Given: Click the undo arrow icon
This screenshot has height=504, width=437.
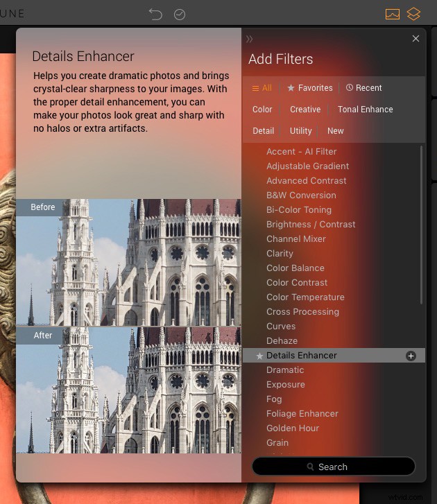Looking at the screenshot, I should [155, 15].
